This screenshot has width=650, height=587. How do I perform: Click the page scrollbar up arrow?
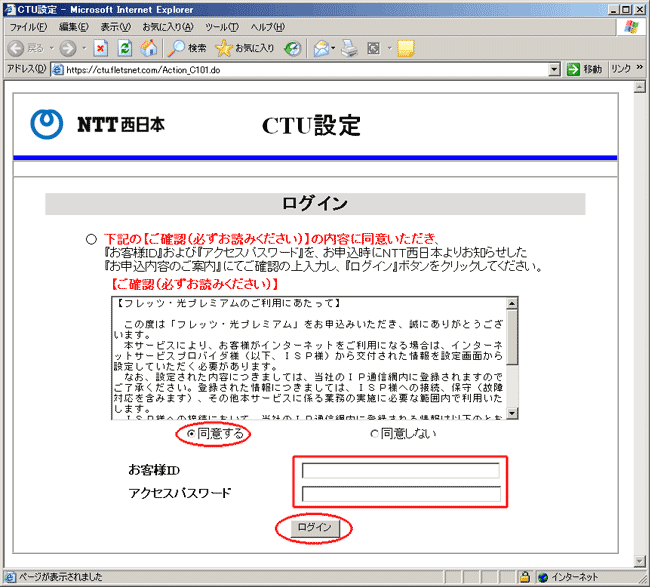pyautogui.click(x=640, y=87)
